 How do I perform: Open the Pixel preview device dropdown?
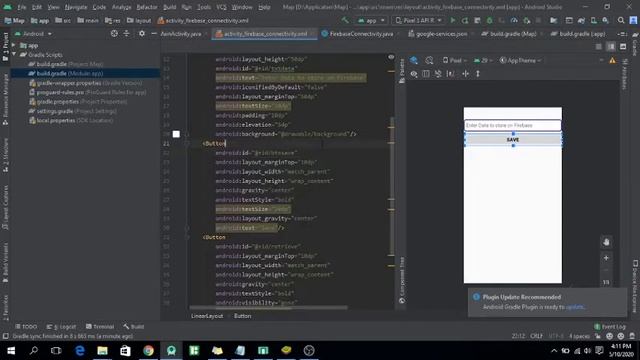[x=455, y=60]
